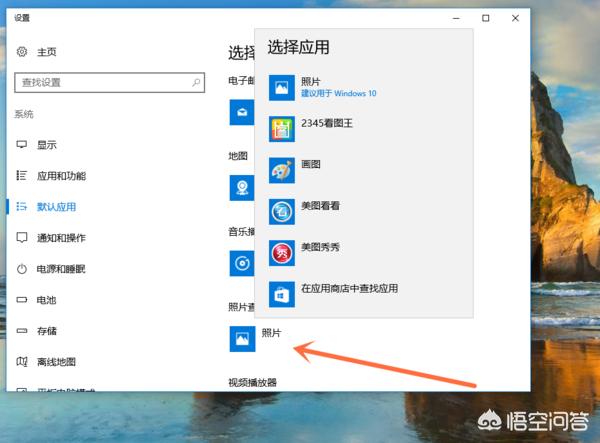600x443 pixels.
Task: Choose the 美图秀秀 app icon
Action: coord(282,253)
